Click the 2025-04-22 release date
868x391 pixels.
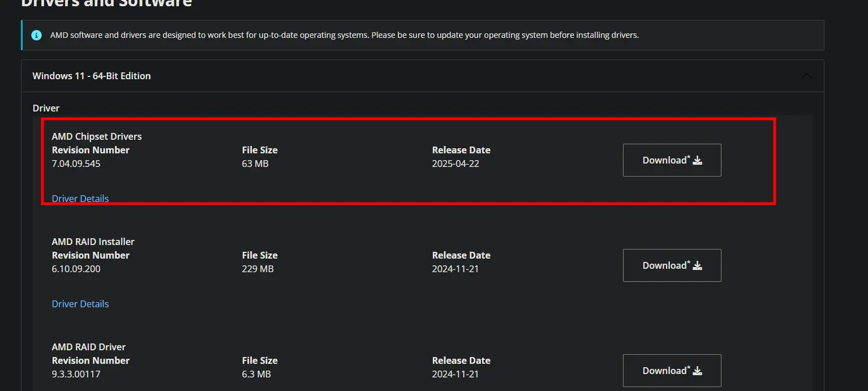tap(456, 164)
